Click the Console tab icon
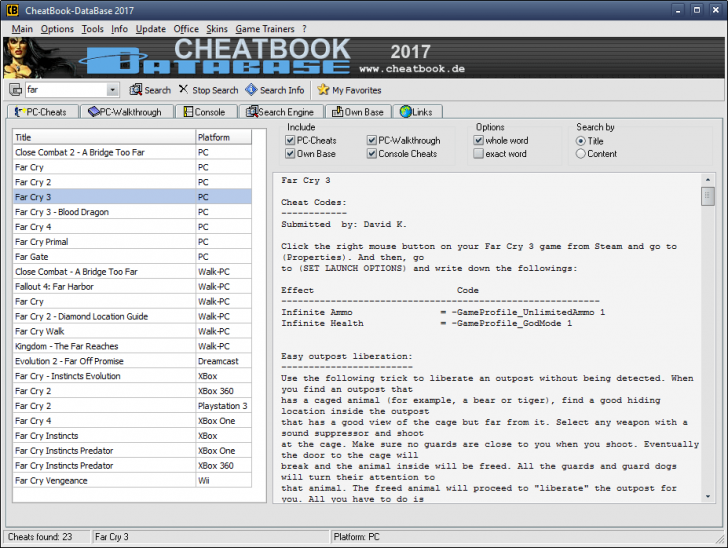 (x=188, y=112)
